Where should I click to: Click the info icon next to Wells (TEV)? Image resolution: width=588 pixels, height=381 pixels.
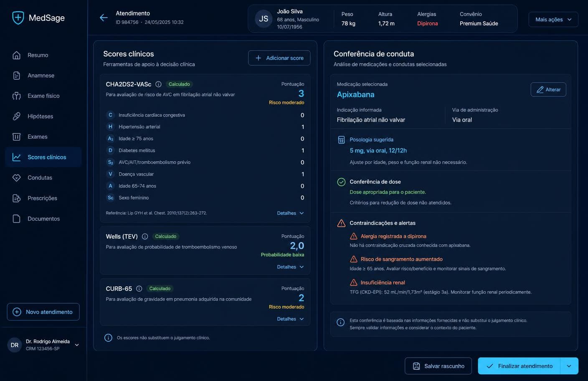pos(145,236)
